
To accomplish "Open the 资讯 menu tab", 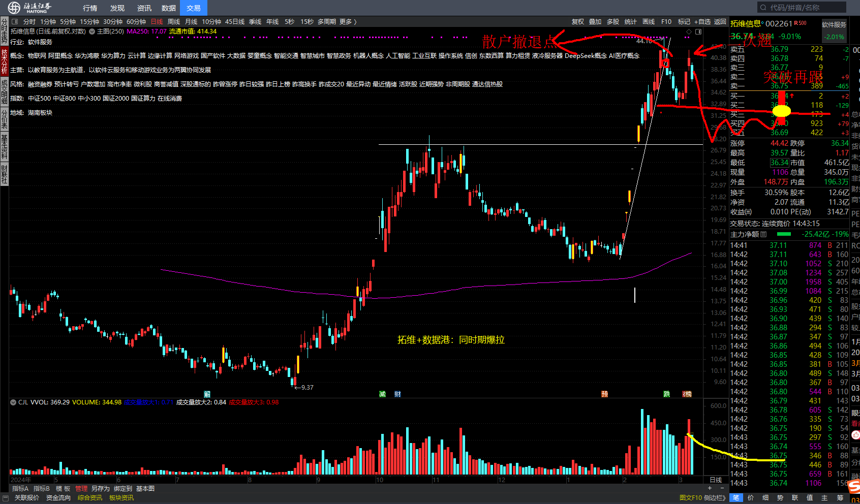I will click(144, 8).
